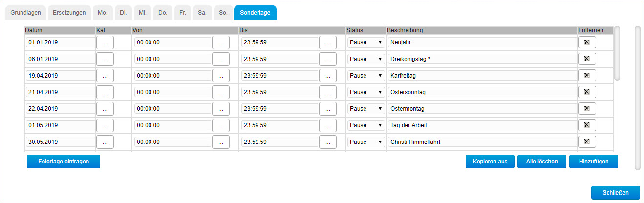Open Von time picker for Dreikönigstag row
This screenshot has height=203, width=644.
(221, 59)
